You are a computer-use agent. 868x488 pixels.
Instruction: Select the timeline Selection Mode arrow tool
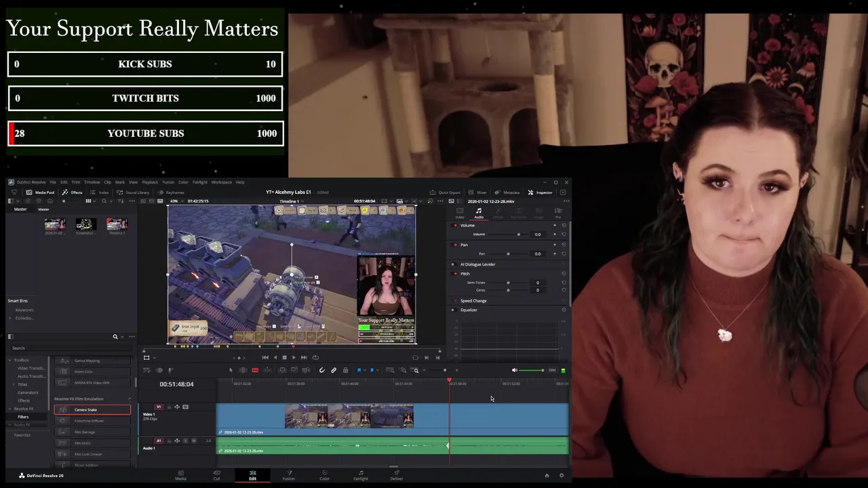231,370
